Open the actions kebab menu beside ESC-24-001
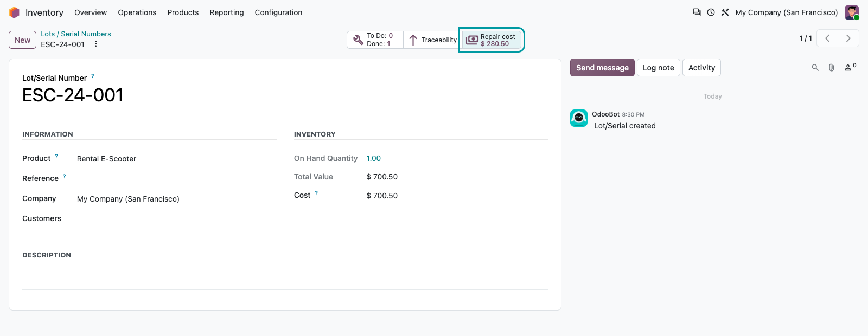 pos(96,44)
